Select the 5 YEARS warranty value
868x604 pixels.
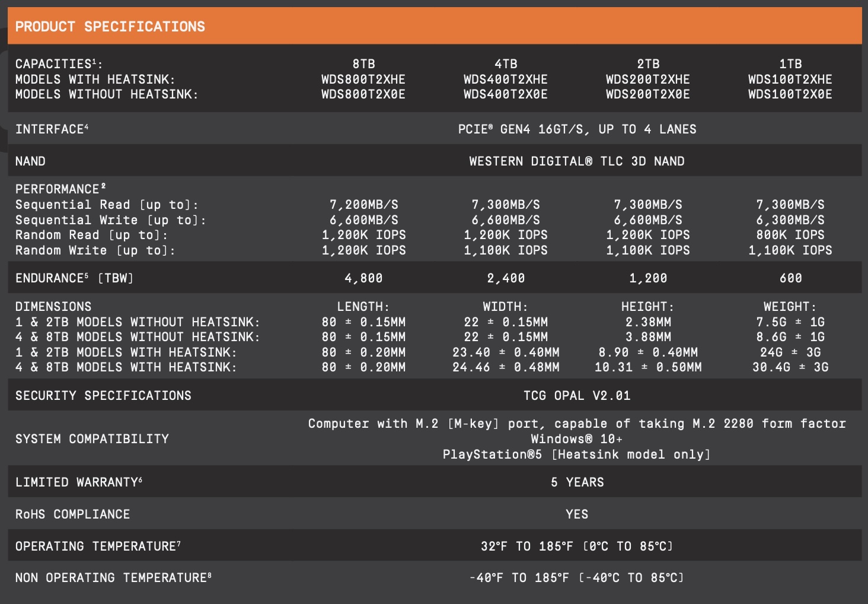(577, 482)
